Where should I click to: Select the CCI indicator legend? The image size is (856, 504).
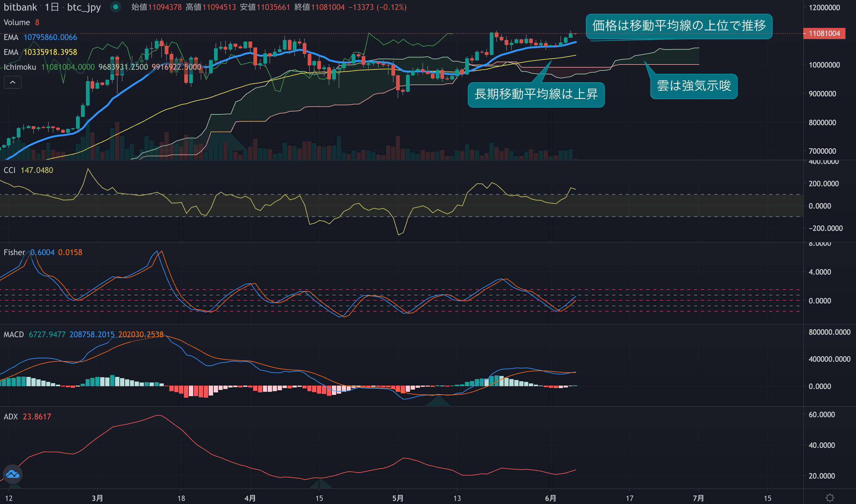coord(10,170)
